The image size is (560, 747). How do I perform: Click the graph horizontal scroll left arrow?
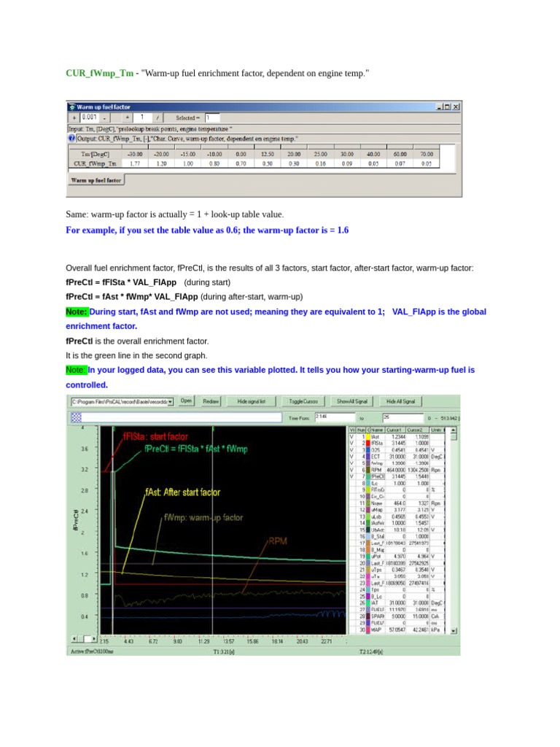tap(74, 638)
